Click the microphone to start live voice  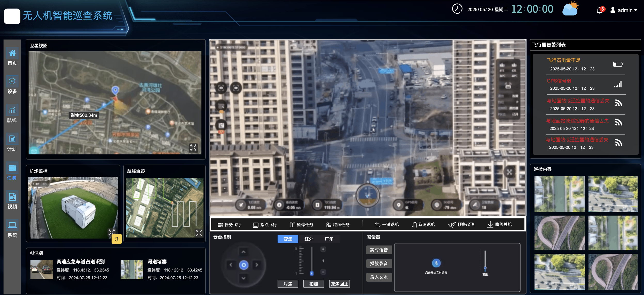tap(436, 263)
